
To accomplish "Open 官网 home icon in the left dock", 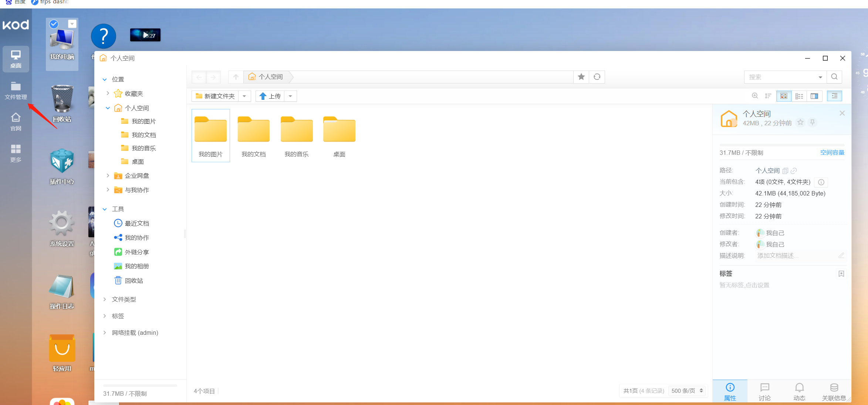I will tap(16, 122).
